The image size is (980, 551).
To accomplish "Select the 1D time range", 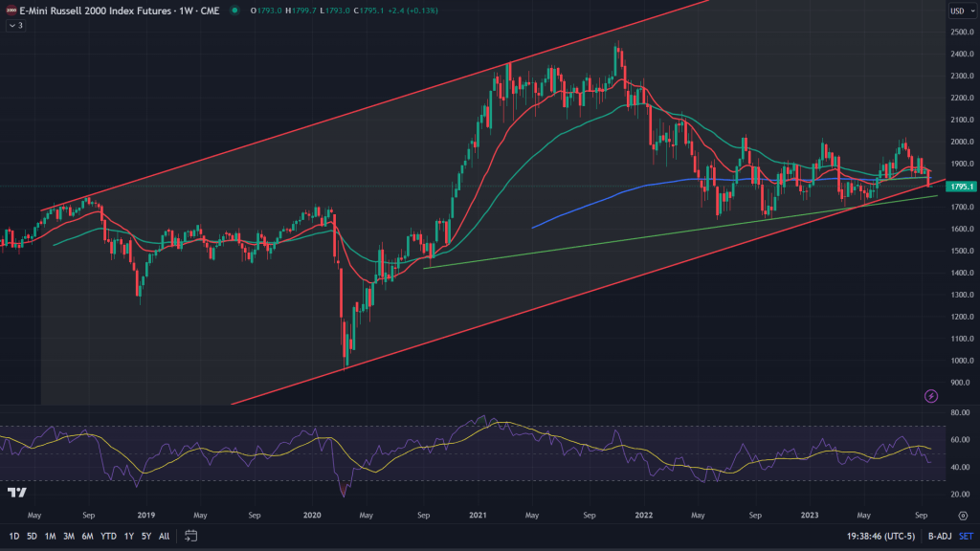I will pyautogui.click(x=12, y=536).
